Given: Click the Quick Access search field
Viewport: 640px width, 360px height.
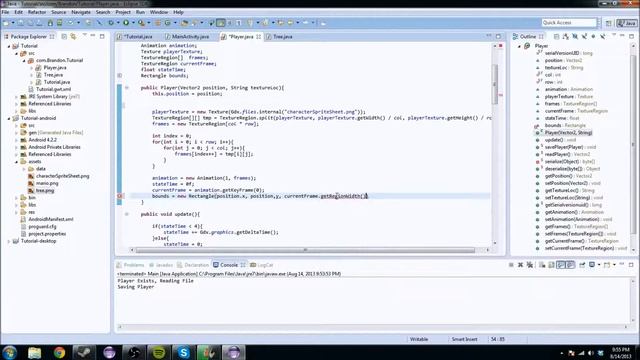Looking at the screenshot, I should [569, 23].
